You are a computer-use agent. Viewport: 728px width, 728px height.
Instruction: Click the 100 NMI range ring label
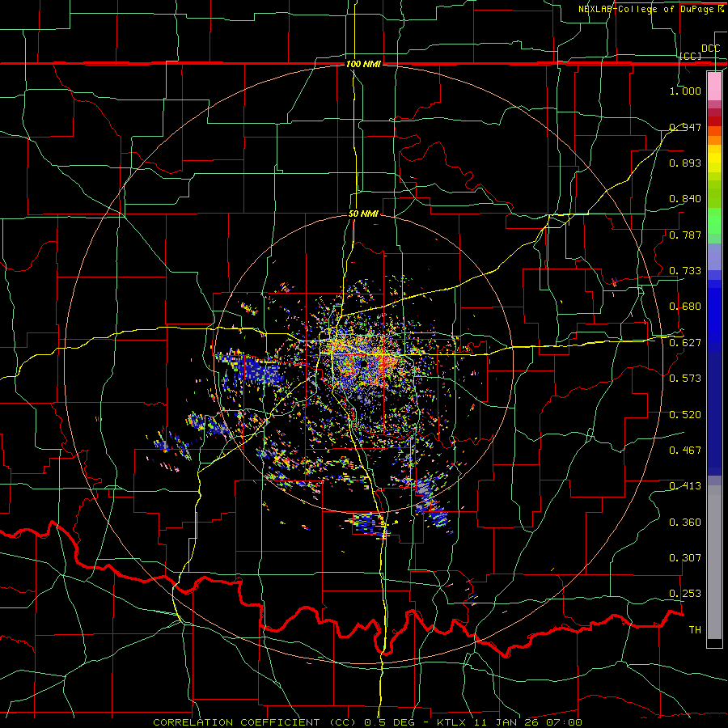[x=363, y=64]
